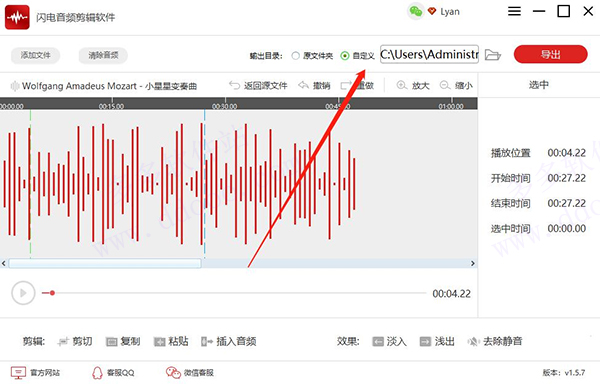Click 去除静音 to remove silence
Image resolution: width=600 pixels, height=384 pixels.
[495, 341]
